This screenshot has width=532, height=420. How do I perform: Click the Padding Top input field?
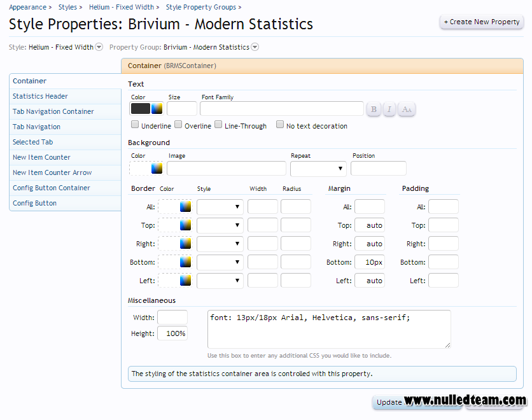click(444, 225)
